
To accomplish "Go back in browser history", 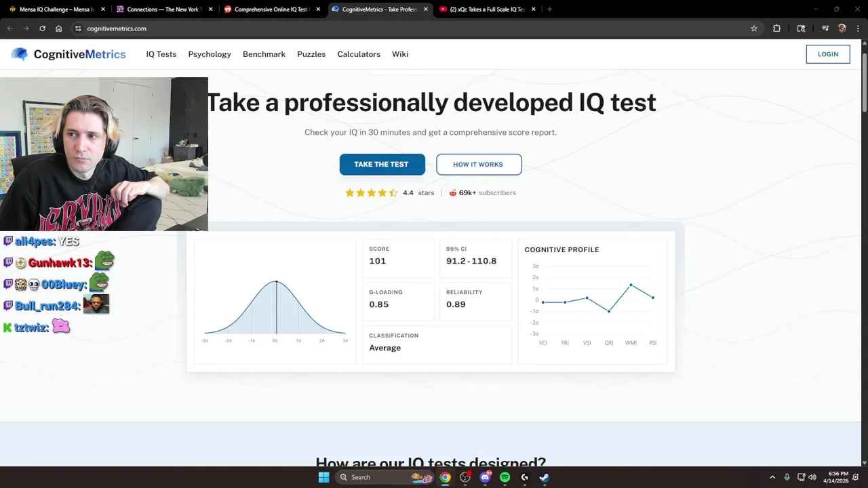I will tap(10, 28).
